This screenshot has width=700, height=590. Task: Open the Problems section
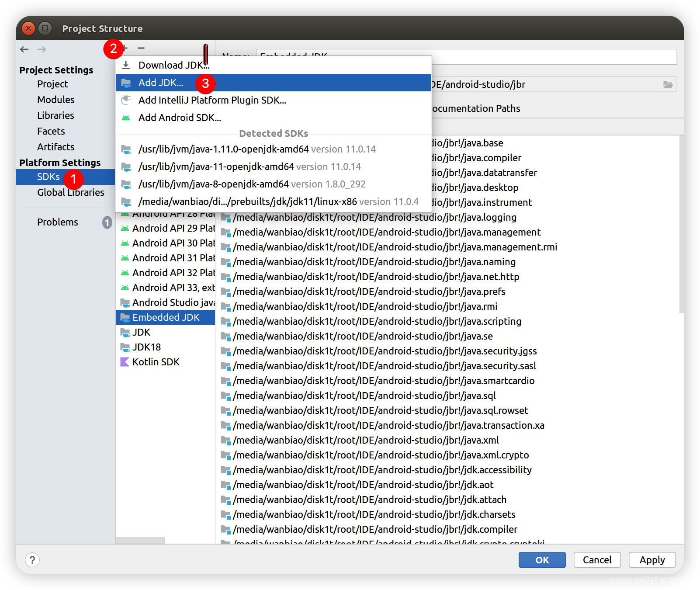point(58,222)
